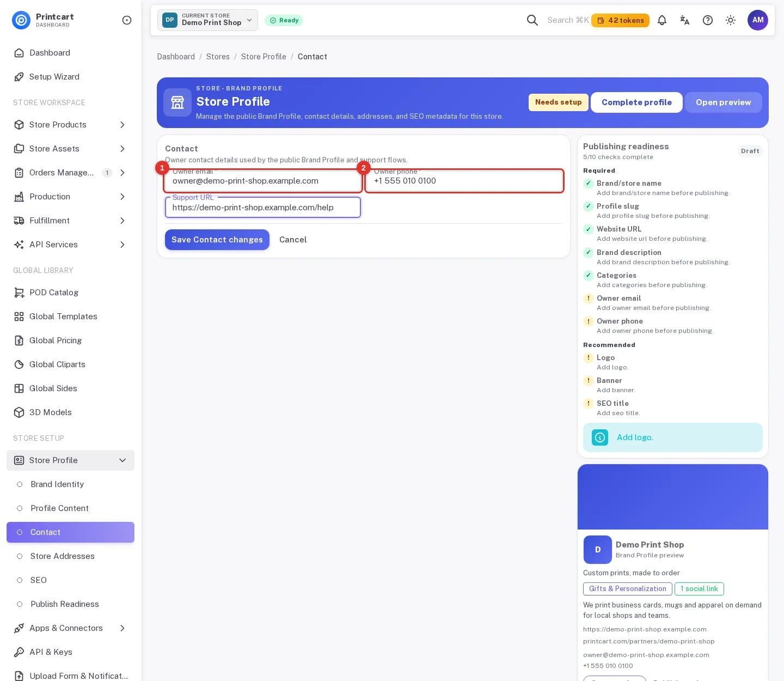Viewport: 784px width, 681px height.
Task: Expand the Production submenu
Action: [x=122, y=197]
